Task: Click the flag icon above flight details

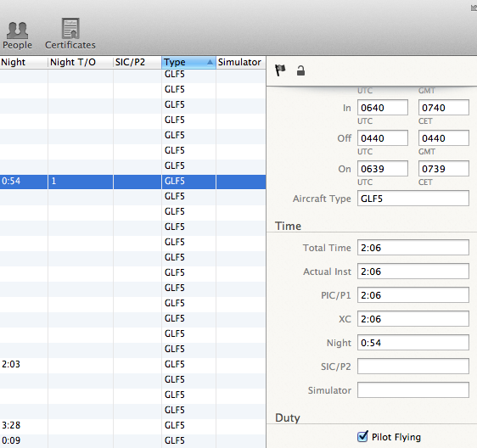Action: 280,70
